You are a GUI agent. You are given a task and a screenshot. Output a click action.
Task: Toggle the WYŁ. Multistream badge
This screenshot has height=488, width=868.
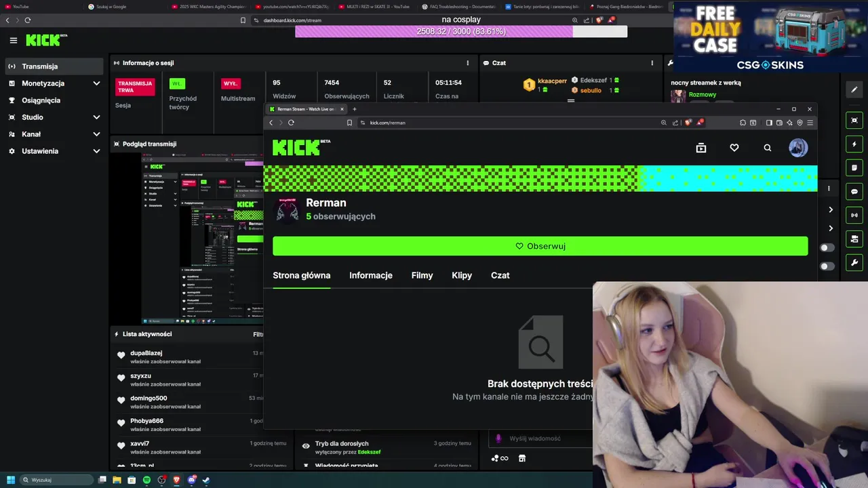click(x=231, y=84)
